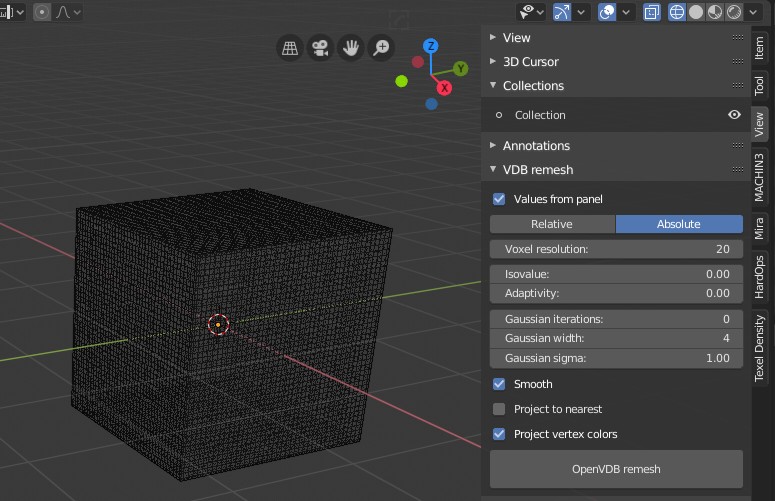Screen dimensions: 775x501
Task: Disable Project vertex colors checkbox
Action: [499, 434]
